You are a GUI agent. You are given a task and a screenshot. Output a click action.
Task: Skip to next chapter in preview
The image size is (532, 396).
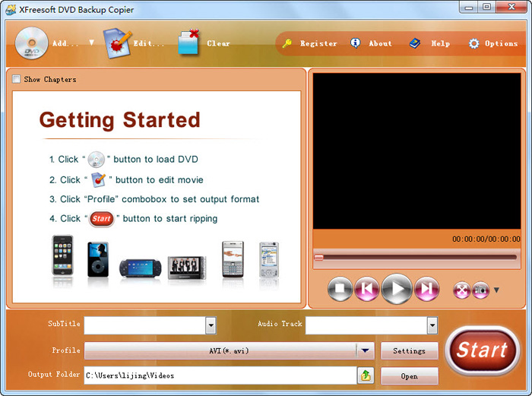427,289
